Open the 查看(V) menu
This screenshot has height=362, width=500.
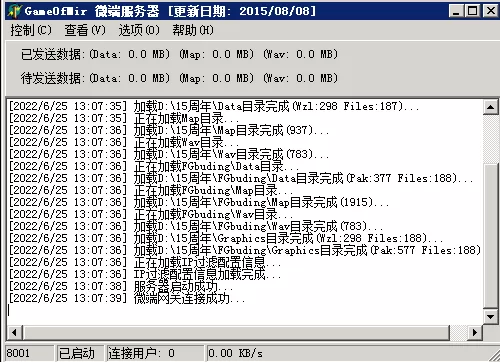pos(85,30)
